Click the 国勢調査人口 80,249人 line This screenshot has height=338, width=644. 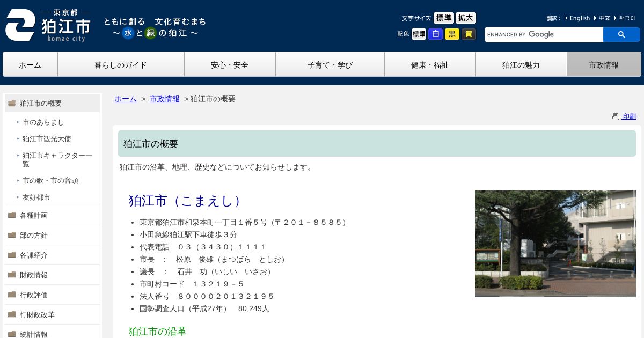[204, 308]
